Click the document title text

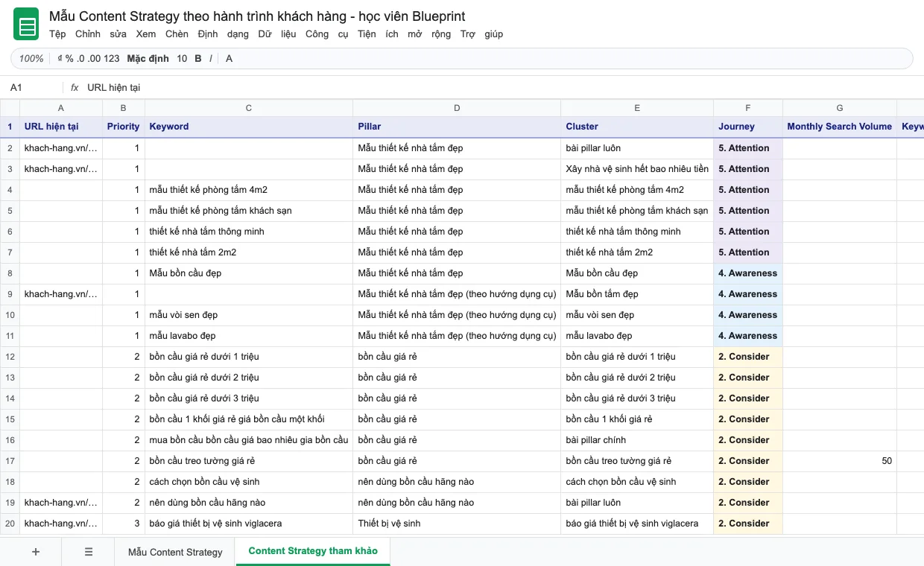click(x=257, y=16)
